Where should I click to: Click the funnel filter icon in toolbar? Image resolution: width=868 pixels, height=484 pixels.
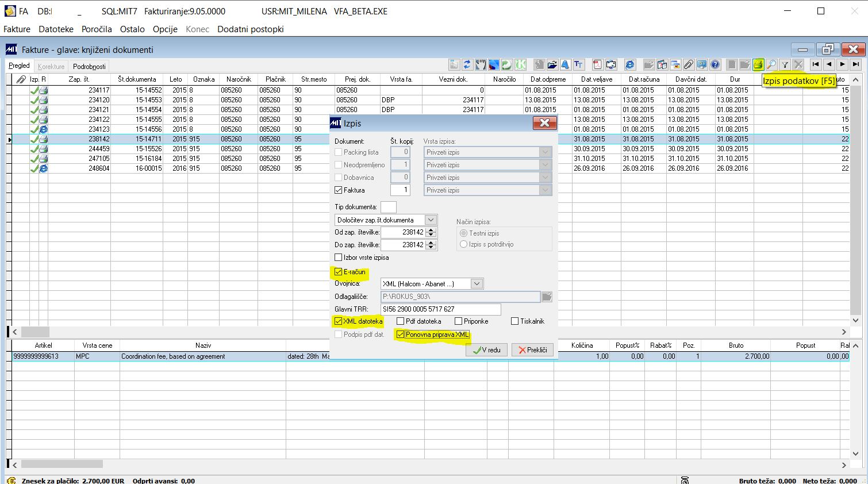coord(785,65)
